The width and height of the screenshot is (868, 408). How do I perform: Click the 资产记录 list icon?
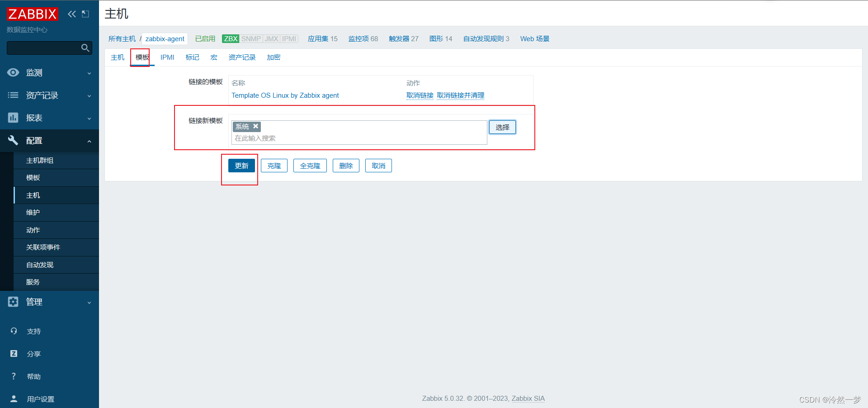[x=13, y=95]
